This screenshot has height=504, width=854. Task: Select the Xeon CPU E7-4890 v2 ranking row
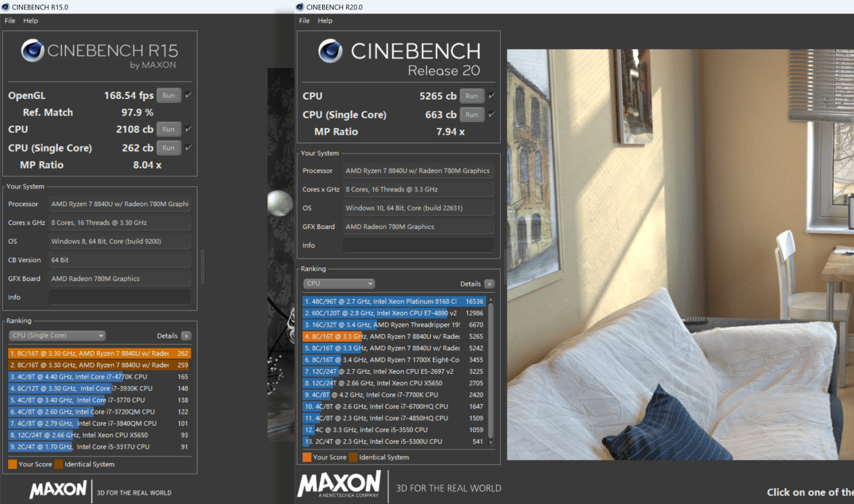point(394,313)
